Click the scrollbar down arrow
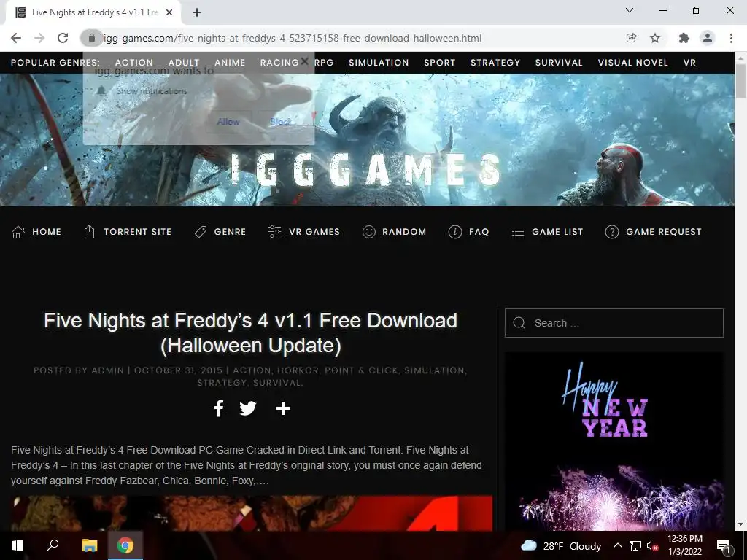This screenshot has width=747, height=560. click(740, 524)
